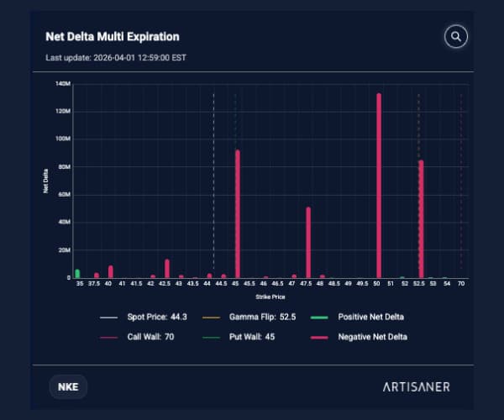Click the ARTISANER brand logo
The height and width of the screenshot is (420, 504).
[417, 387]
